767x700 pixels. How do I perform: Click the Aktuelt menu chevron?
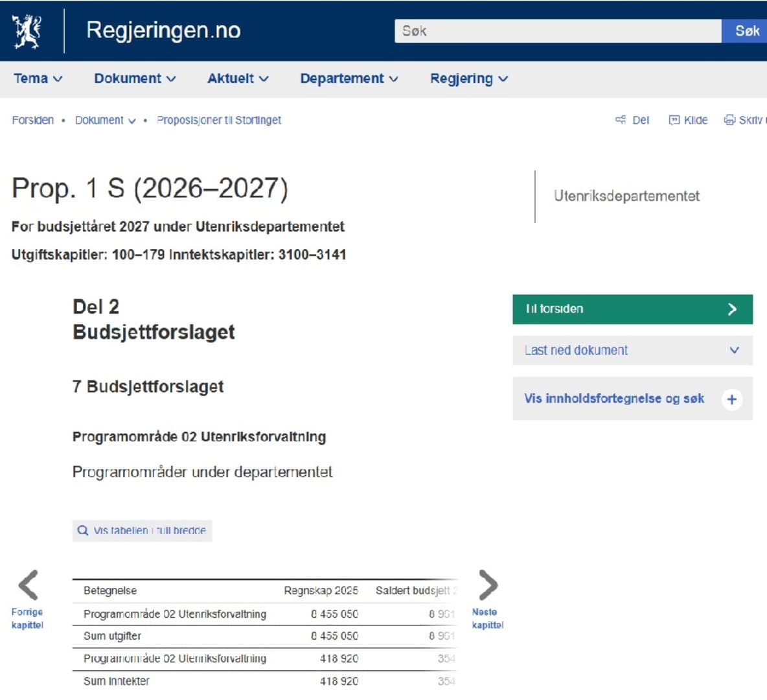[x=264, y=79]
